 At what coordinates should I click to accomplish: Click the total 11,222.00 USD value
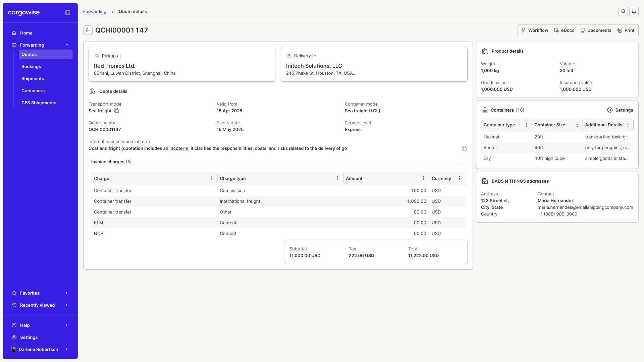click(x=423, y=255)
